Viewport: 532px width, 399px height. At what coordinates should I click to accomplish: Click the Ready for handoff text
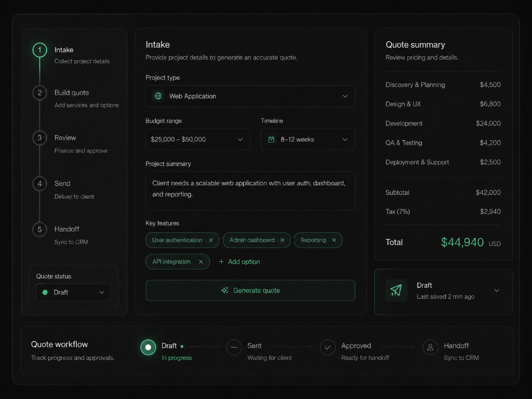pyautogui.click(x=365, y=358)
